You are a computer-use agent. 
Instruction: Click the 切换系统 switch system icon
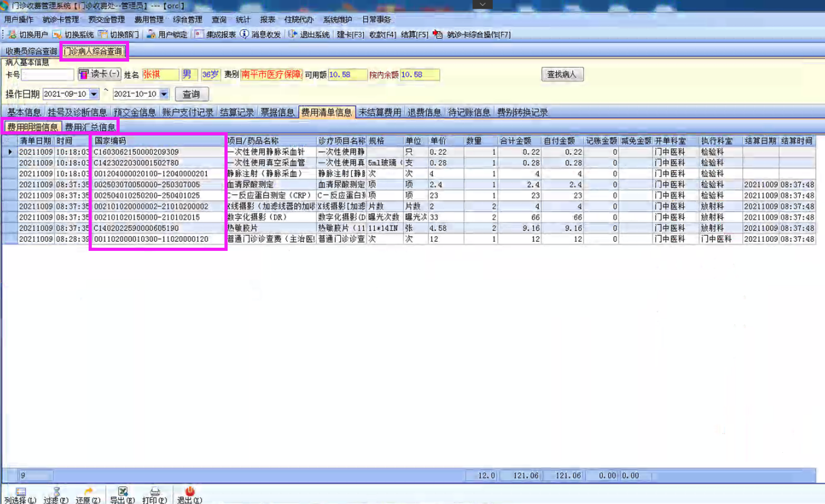click(57, 34)
